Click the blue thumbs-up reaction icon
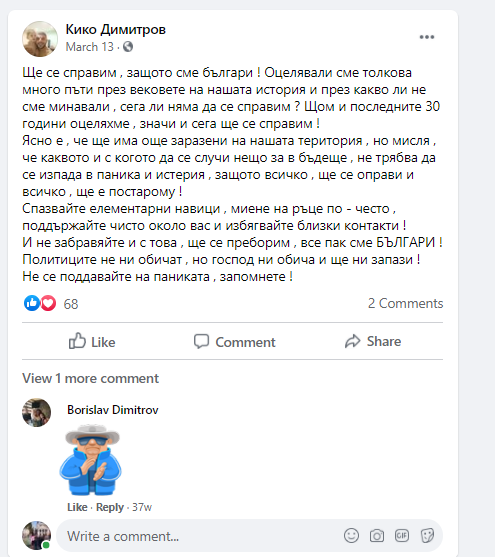The image size is (495, 557). [x=32, y=303]
